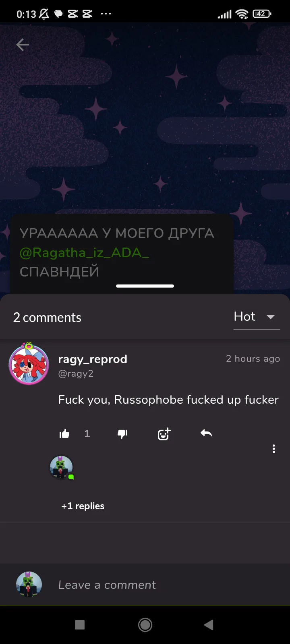Open the Hot sort dropdown
The height and width of the screenshot is (644, 290).
tap(257, 317)
